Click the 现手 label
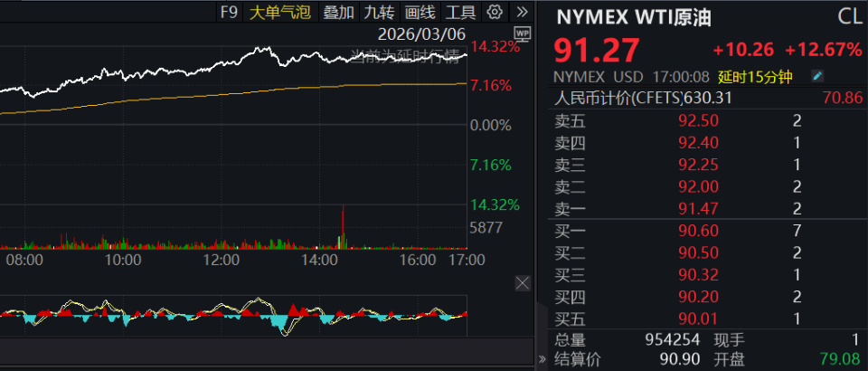The width and height of the screenshot is (868, 371). 730,340
